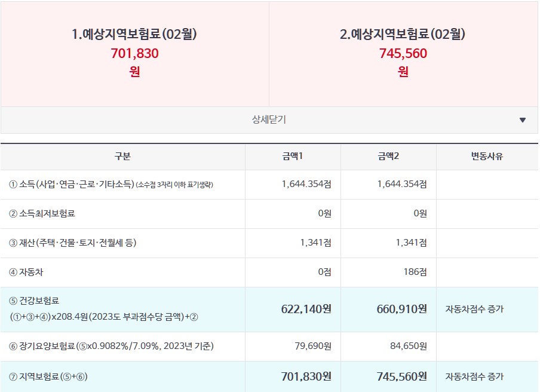The image size is (540, 392).
Task: Click the 701,830 amount in panel 1
Action: pos(134,53)
